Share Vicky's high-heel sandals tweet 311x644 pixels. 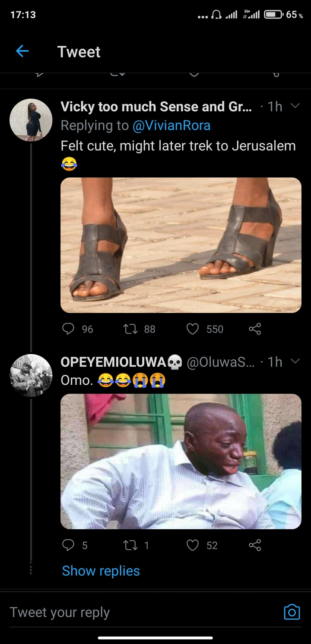pos(255,329)
